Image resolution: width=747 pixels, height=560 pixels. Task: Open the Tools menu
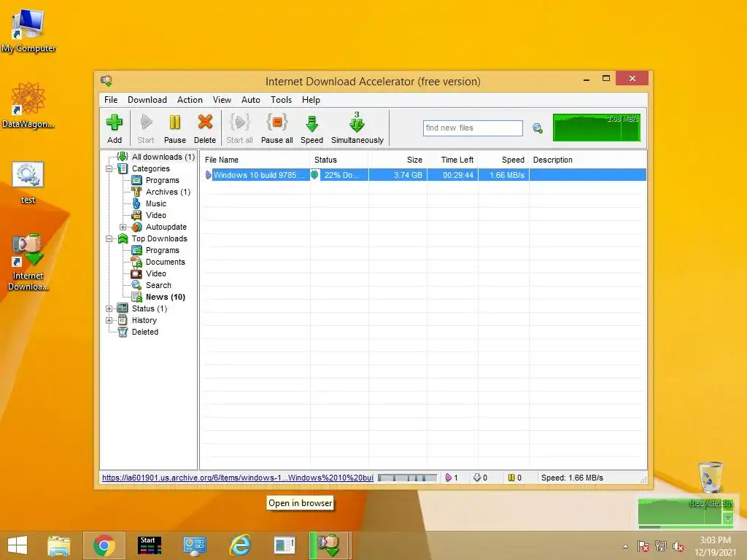[281, 99]
